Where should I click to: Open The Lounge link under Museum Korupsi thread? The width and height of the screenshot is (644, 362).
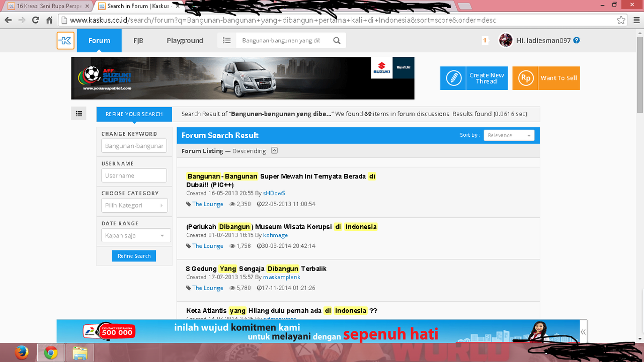click(208, 246)
